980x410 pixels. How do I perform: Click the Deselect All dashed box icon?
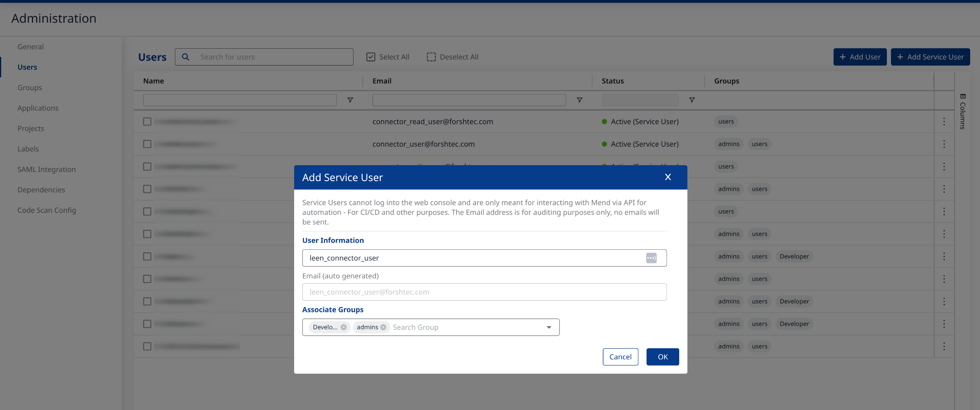pos(431,57)
